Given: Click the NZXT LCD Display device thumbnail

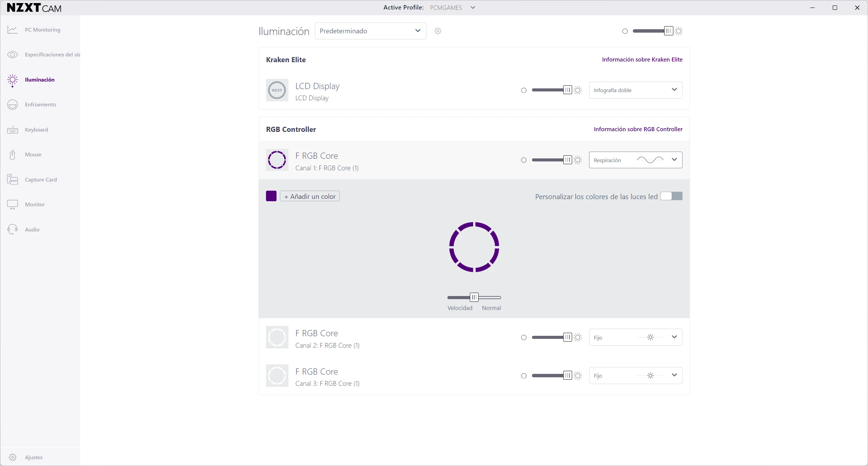Looking at the screenshot, I should pyautogui.click(x=277, y=90).
